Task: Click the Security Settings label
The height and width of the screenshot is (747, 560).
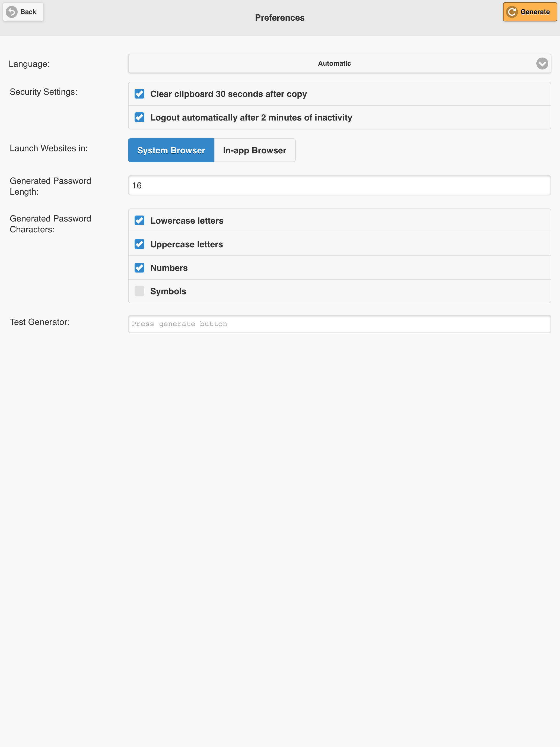Action: tap(43, 92)
